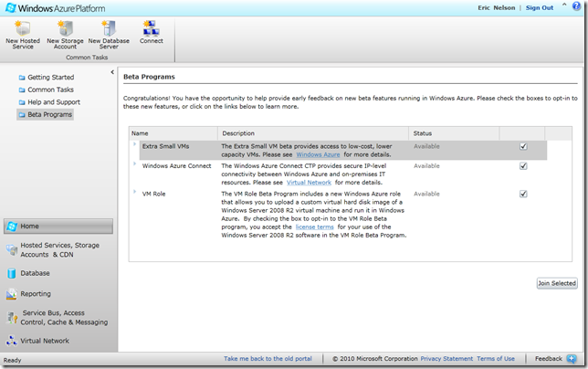588x369 pixels.
Task: Open Help and Support in the tree
Action: 54,102
